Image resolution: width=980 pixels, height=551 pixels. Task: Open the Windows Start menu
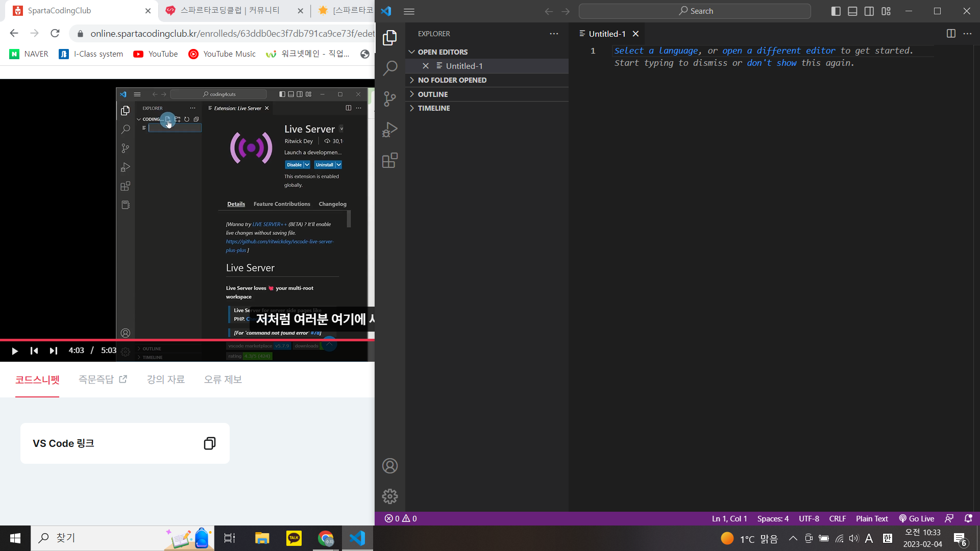[x=15, y=538]
